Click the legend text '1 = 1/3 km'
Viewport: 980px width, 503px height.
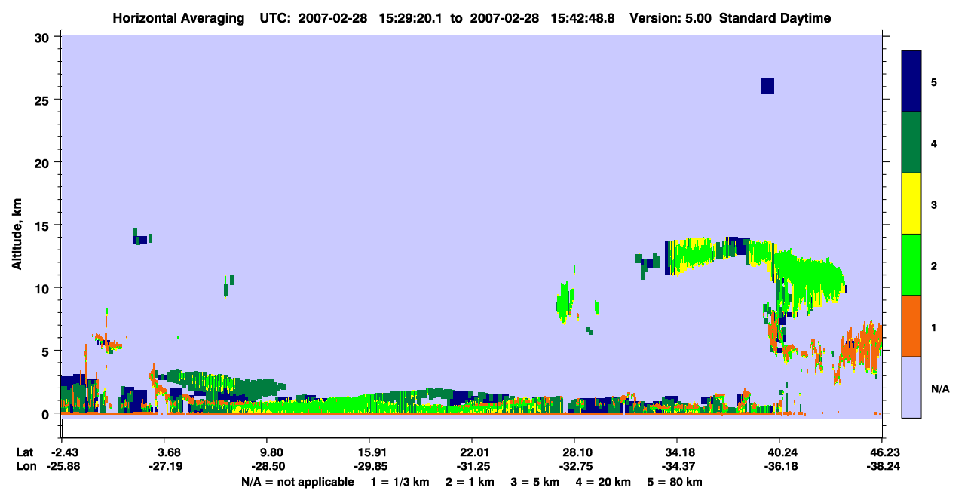[x=399, y=482]
